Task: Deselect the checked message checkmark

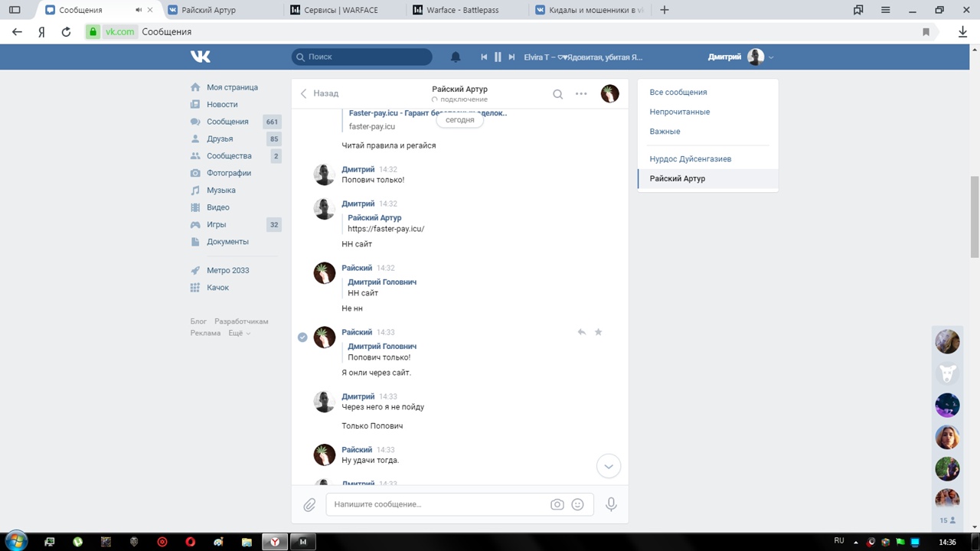Action: (302, 337)
